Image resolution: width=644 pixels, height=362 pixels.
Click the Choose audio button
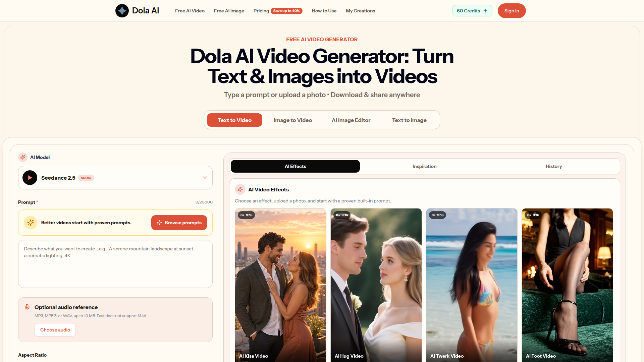click(x=55, y=330)
